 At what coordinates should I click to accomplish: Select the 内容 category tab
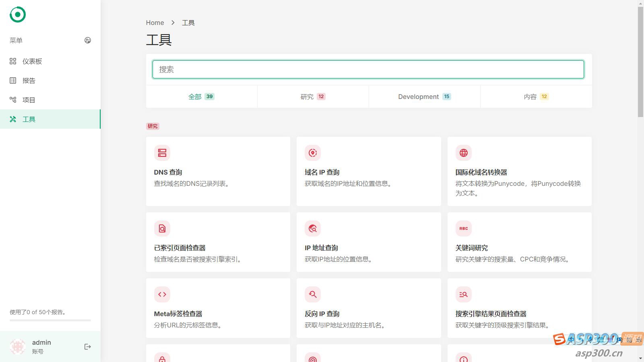(x=536, y=97)
